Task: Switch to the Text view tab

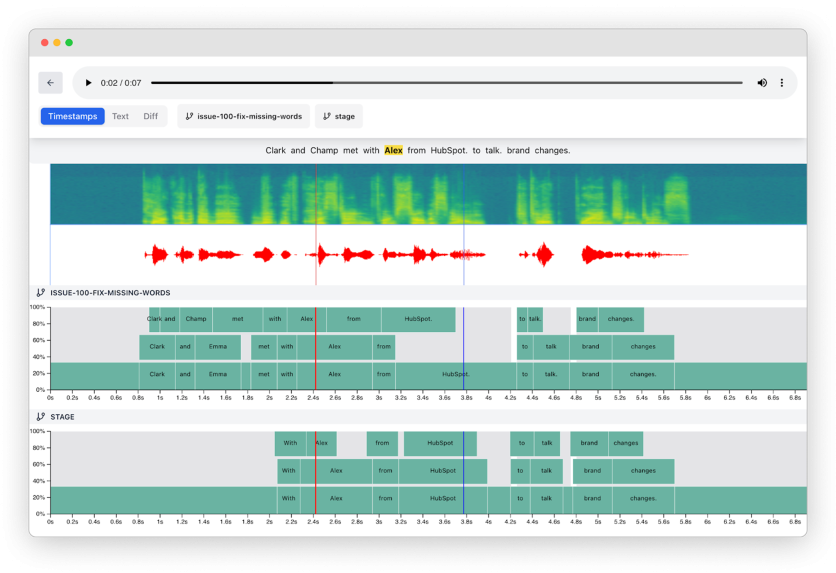Action: pos(120,116)
